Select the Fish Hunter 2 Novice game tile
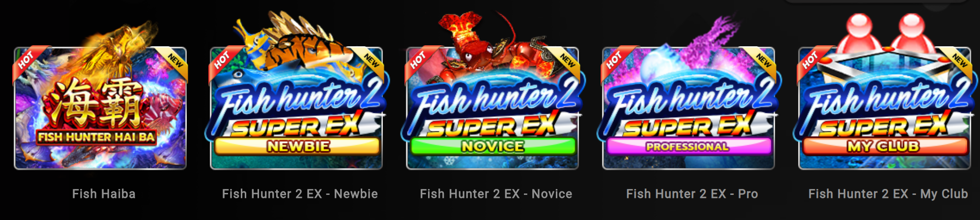This screenshot has height=220, width=980. tap(492, 108)
